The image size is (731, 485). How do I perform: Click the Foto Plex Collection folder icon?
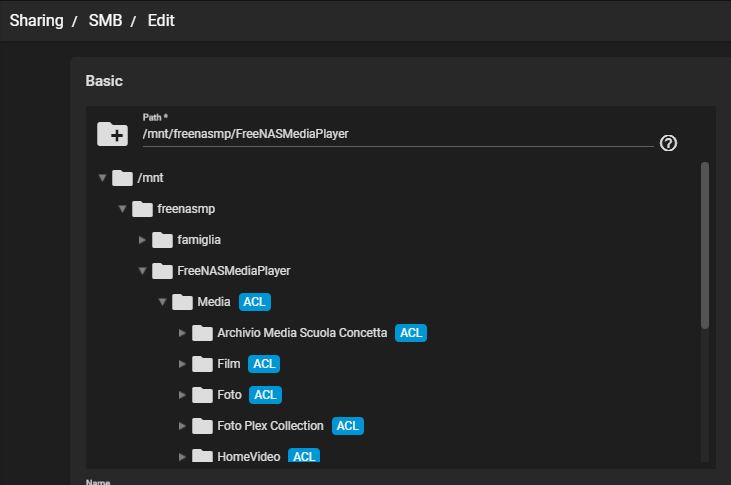[202, 426]
